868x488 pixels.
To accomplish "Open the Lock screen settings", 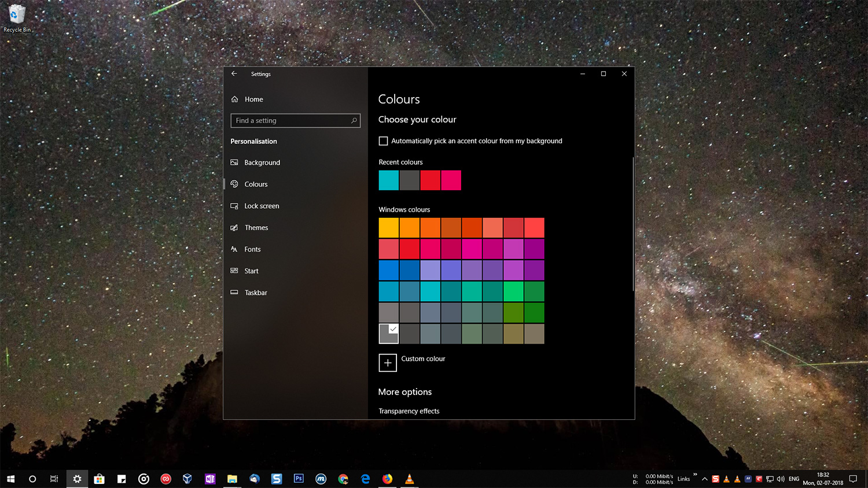I will click(x=262, y=206).
